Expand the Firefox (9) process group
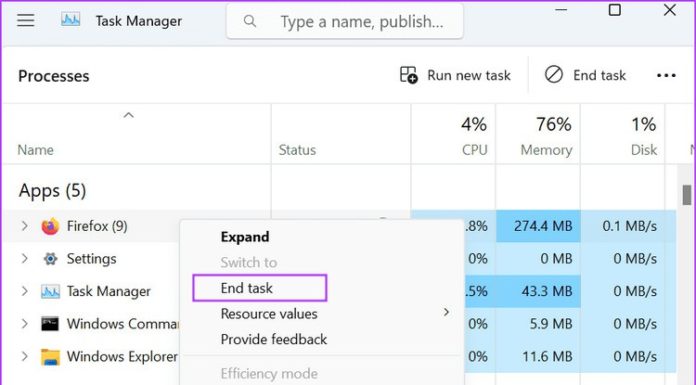Image resolution: width=696 pixels, height=385 pixels. point(25,226)
